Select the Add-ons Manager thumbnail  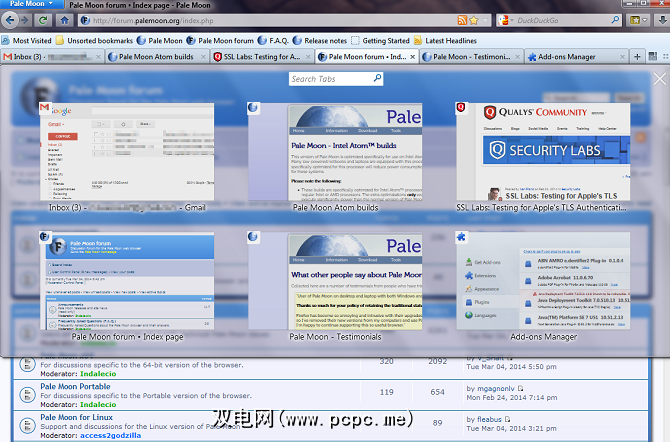point(543,281)
